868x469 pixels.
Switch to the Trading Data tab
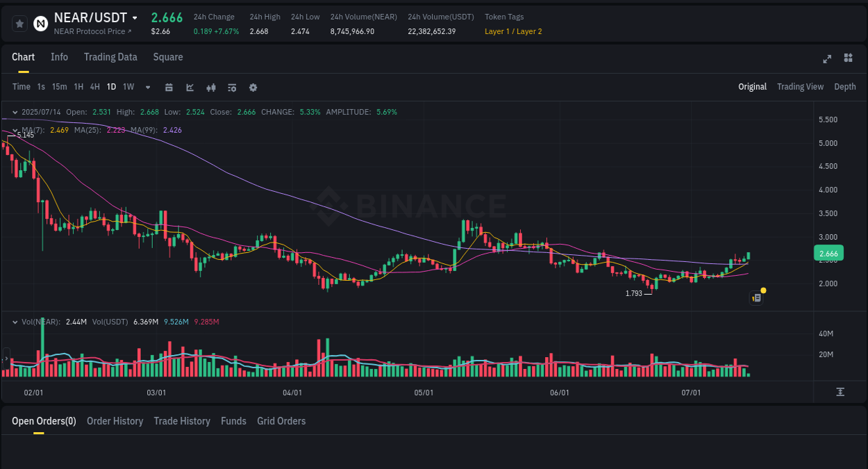point(110,57)
